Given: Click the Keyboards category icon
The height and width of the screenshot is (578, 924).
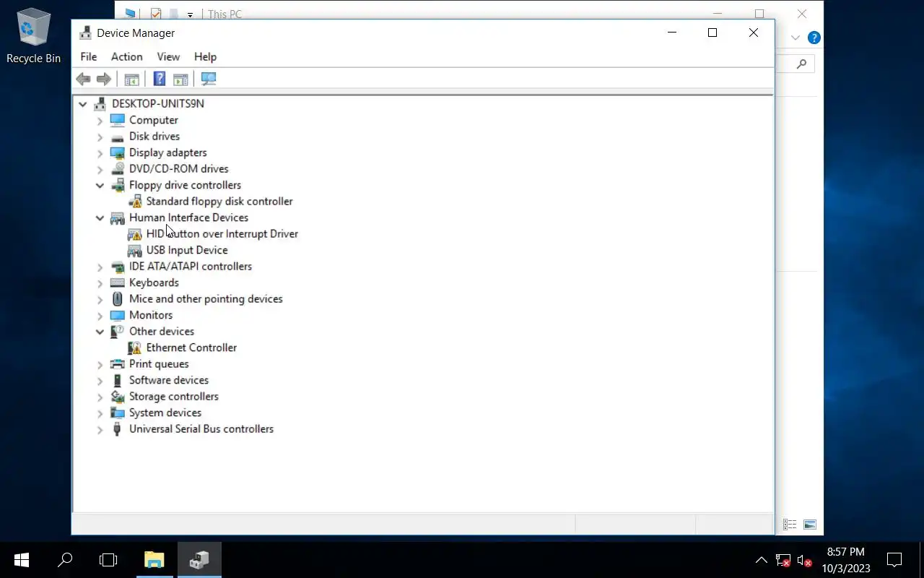Looking at the screenshot, I should point(117,282).
